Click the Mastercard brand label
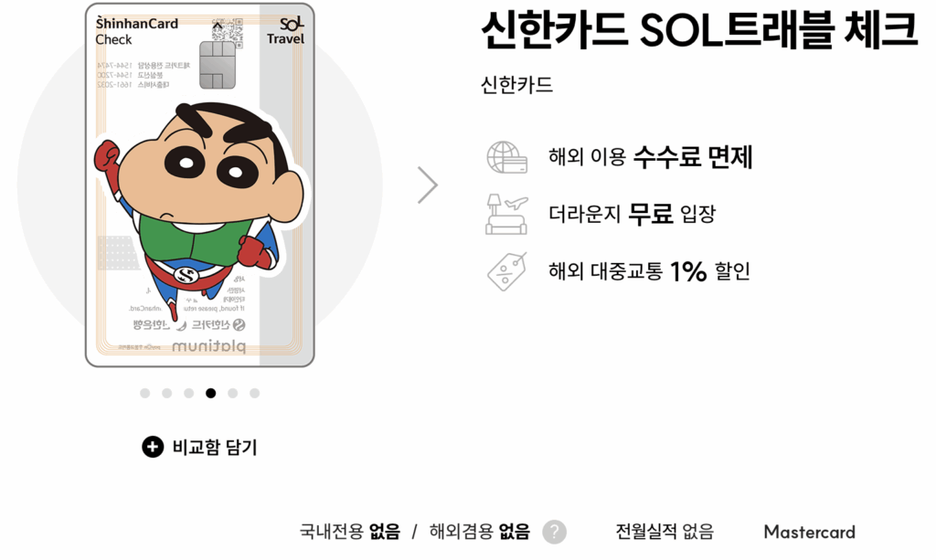Viewport: 936px width, 560px height. 810,532
